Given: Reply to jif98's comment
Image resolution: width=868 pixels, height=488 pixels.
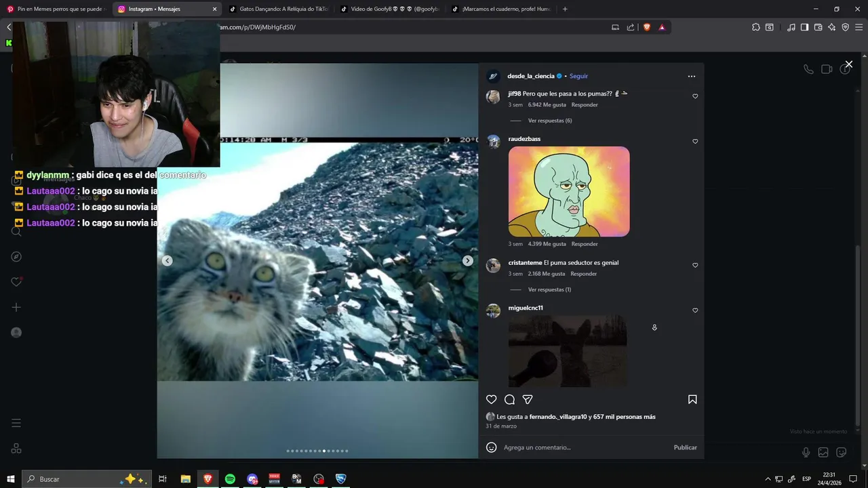Looking at the screenshot, I should click(x=585, y=105).
